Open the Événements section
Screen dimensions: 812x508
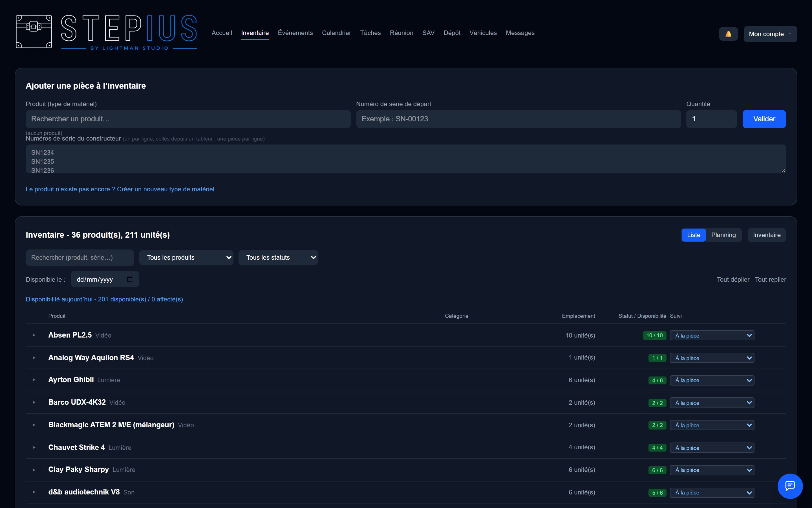click(x=295, y=33)
